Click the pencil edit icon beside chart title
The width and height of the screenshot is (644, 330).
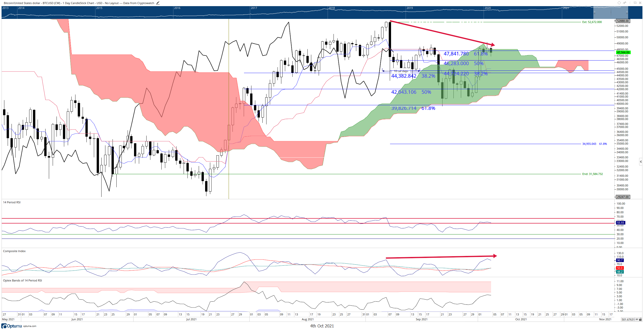coord(158,3)
